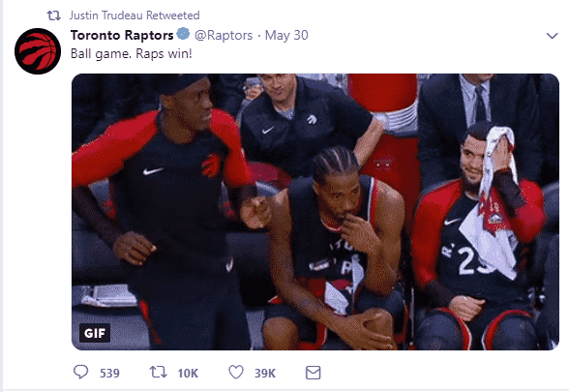Image resolution: width=569 pixels, height=392 pixels.
Task: Click the 10K retweet count
Action: (x=188, y=374)
